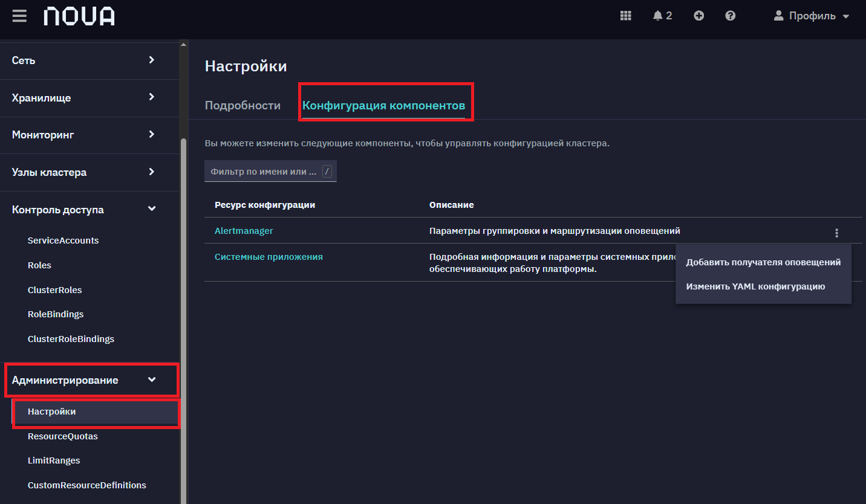Click the Alertmanager description text

(x=555, y=231)
